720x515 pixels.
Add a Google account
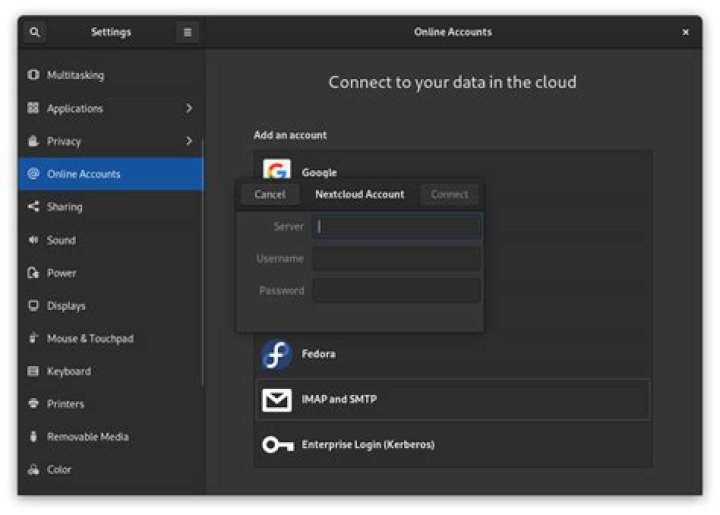coord(453,165)
